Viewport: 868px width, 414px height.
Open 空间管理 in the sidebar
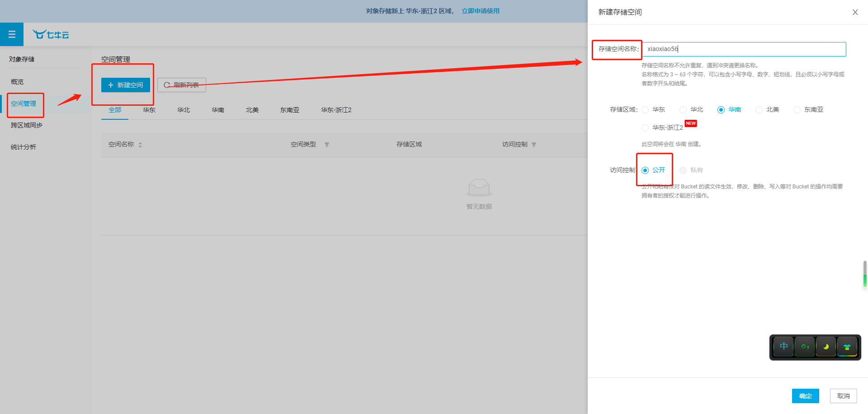24,103
